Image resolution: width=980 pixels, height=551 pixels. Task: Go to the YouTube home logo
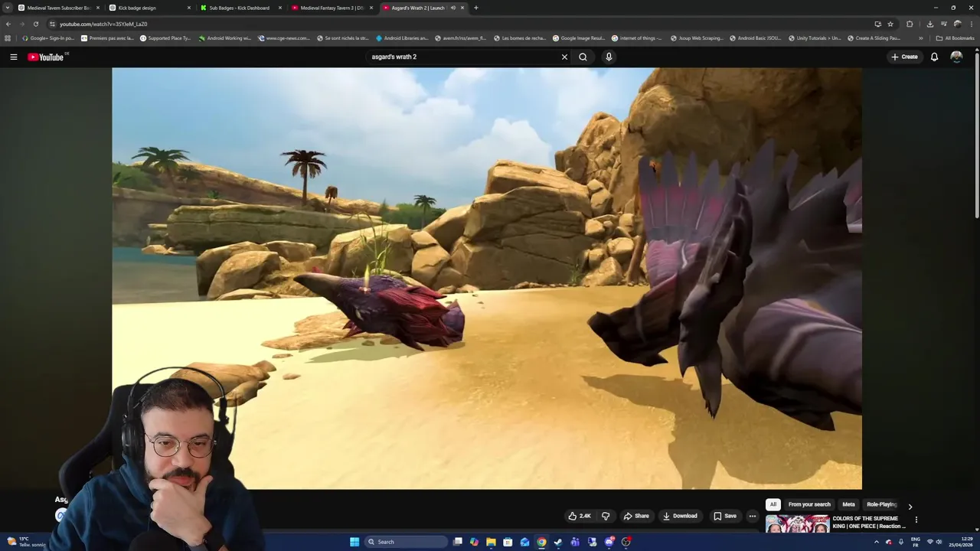coord(46,57)
